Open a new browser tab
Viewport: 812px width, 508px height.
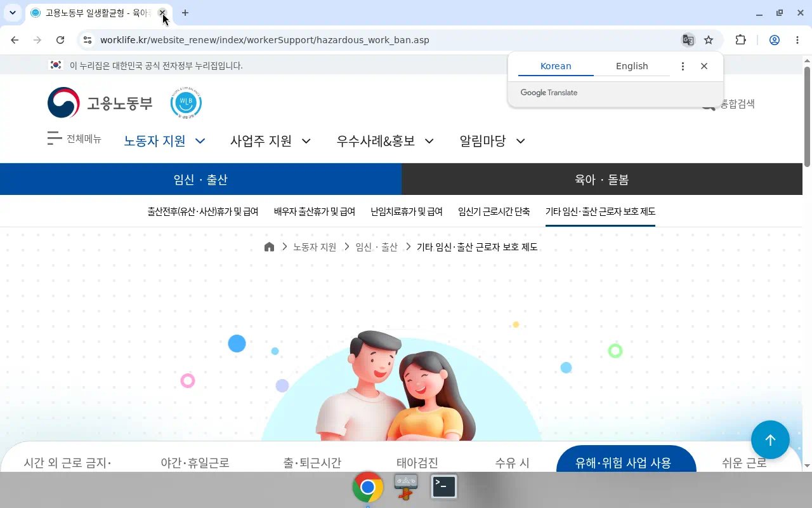185,13
